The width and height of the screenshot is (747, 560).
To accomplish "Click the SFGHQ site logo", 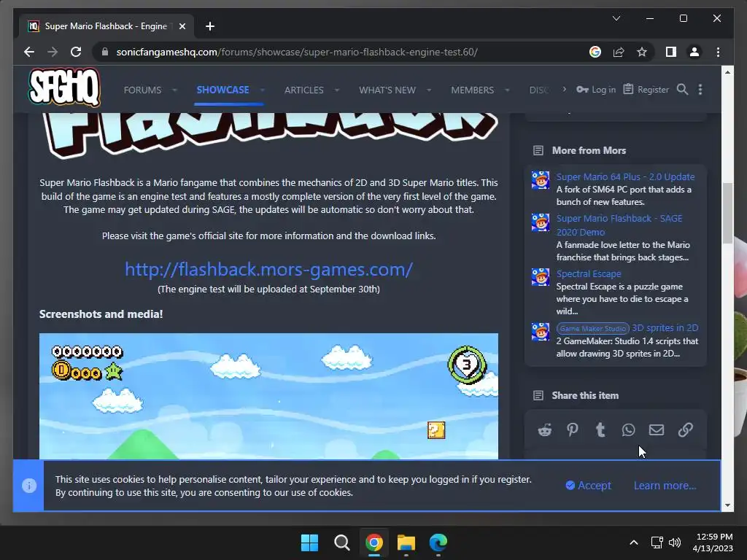I will click(x=64, y=87).
